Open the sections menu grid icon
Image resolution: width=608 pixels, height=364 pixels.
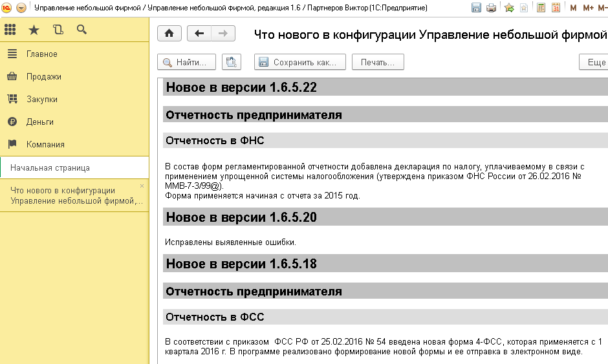click(x=10, y=30)
